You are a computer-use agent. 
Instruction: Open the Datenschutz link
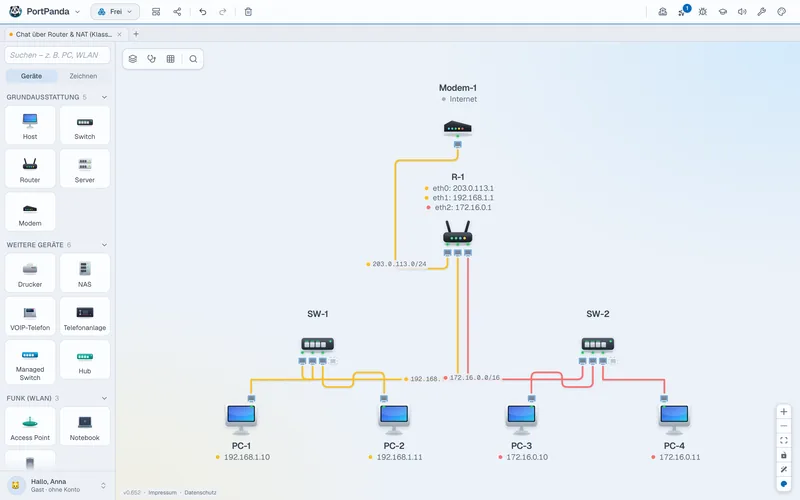tap(200, 492)
